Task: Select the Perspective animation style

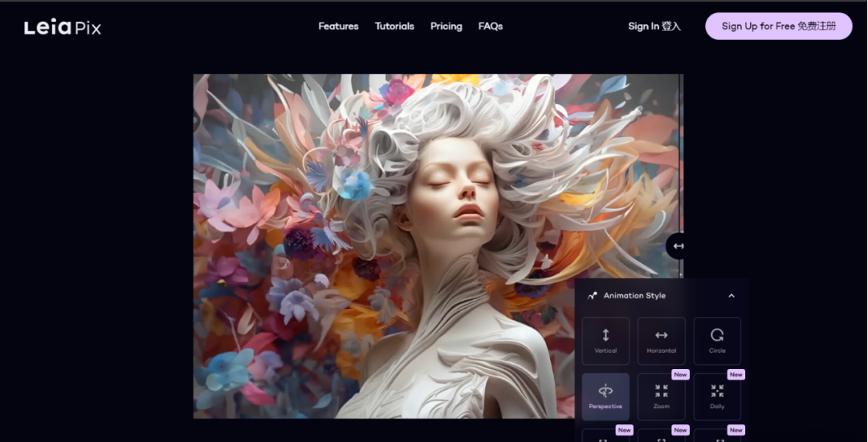Action: [x=605, y=396]
